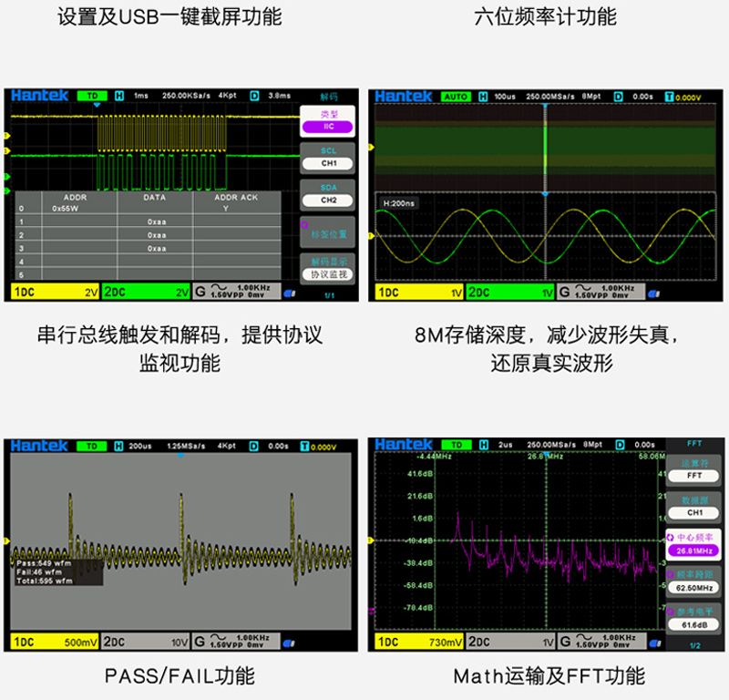Select the 1DC 500mV channel box
This screenshot has width=729, height=700.
coord(55,642)
